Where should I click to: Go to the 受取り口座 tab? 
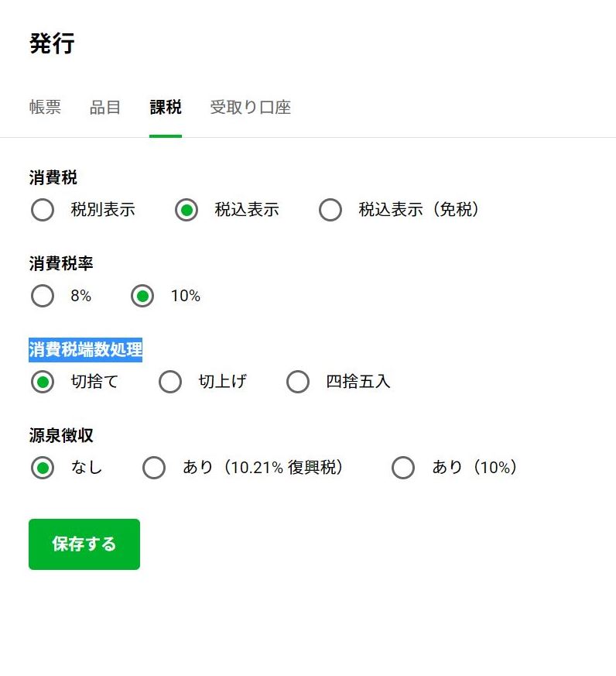pyautogui.click(x=250, y=108)
